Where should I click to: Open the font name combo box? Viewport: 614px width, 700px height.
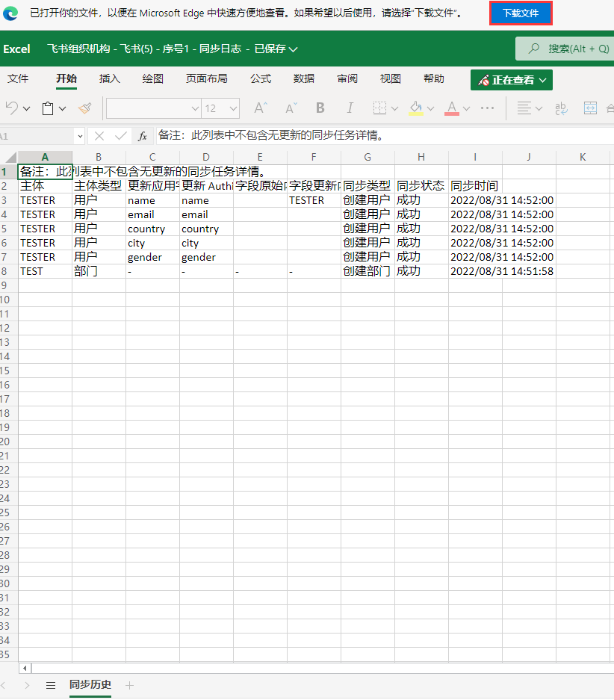tap(154, 108)
